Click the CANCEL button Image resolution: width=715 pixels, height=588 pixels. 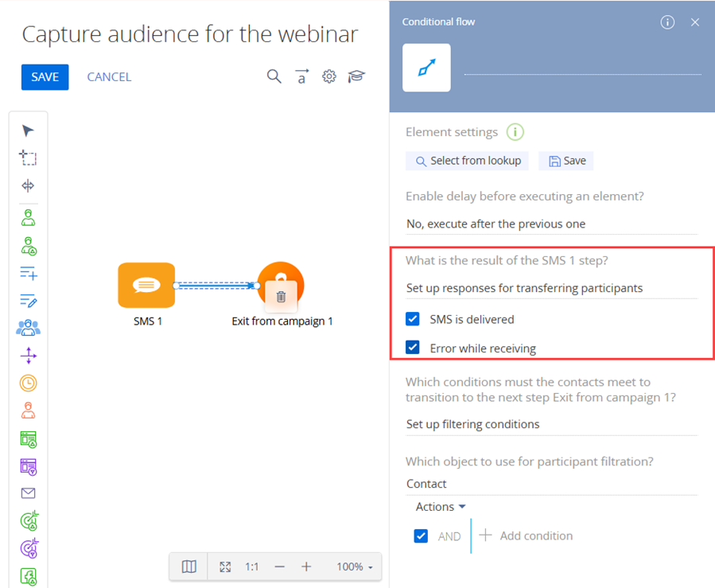click(x=109, y=77)
